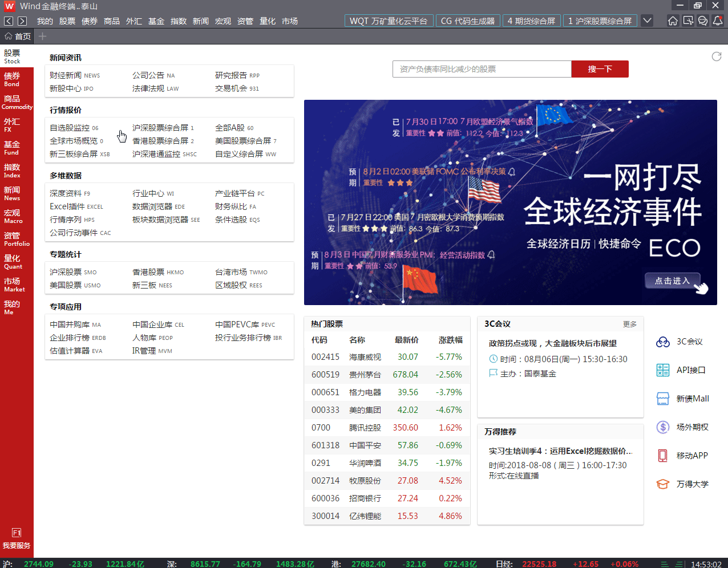
Task: Open the 基金 menu in the menu bar
Action: click(156, 21)
